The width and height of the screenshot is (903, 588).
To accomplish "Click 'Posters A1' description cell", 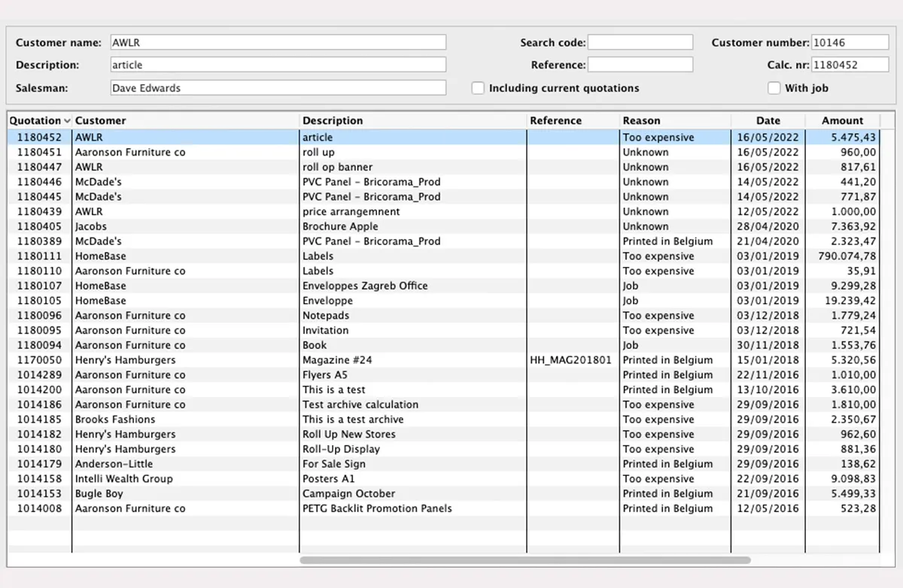I will (413, 479).
